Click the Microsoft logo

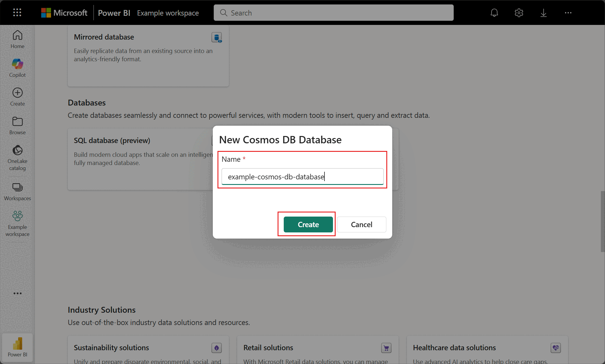tap(64, 13)
